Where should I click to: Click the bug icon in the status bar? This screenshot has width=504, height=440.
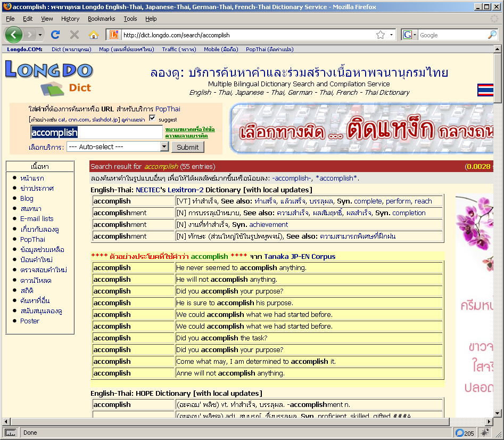[485, 433]
